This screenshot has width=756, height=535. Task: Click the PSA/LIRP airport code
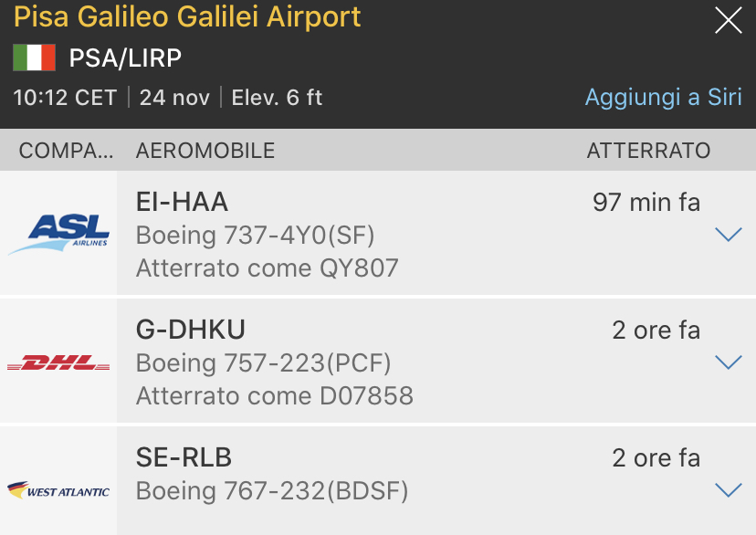[x=125, y=58]
